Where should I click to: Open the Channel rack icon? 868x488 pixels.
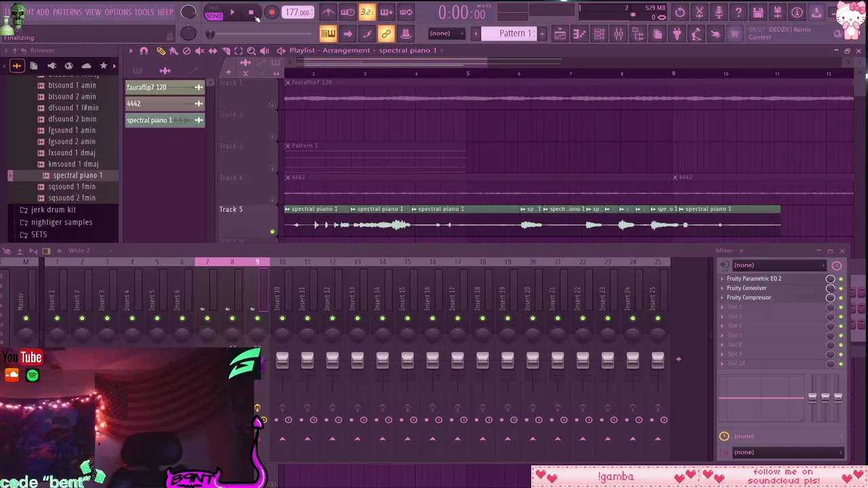click(599, 34)
